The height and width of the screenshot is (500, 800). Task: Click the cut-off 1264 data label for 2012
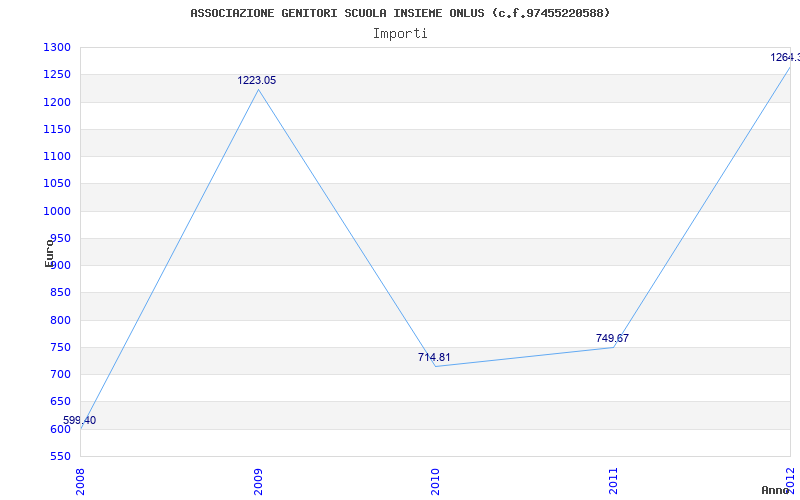click(x=785, y=58)
